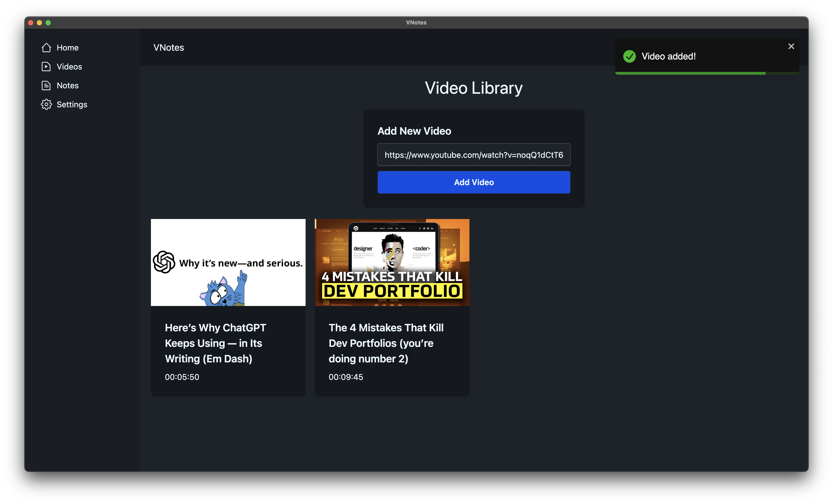833x504 pixels.
Task: Open the Dev Portfolio video thumbnail
Action: pyautogui.click(x=392, y=262)
